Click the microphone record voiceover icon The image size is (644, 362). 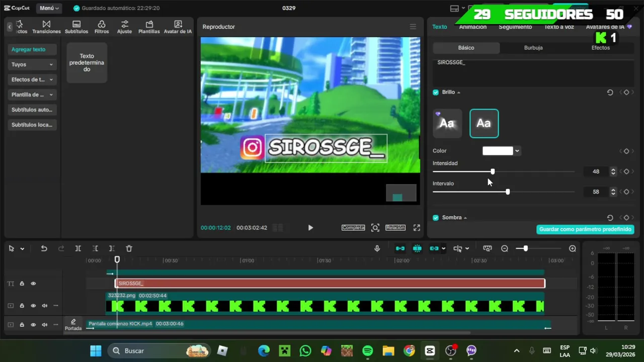[377, 248]
